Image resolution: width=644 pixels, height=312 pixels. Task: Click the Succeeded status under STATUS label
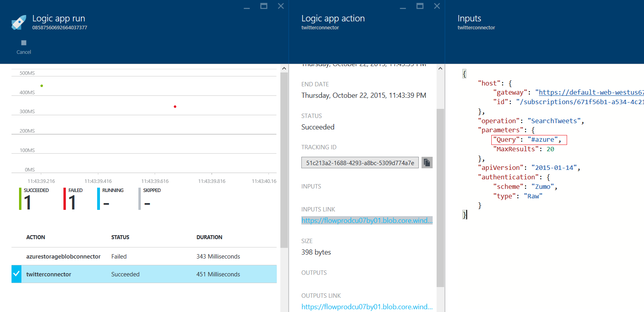[x=318, y=127]
